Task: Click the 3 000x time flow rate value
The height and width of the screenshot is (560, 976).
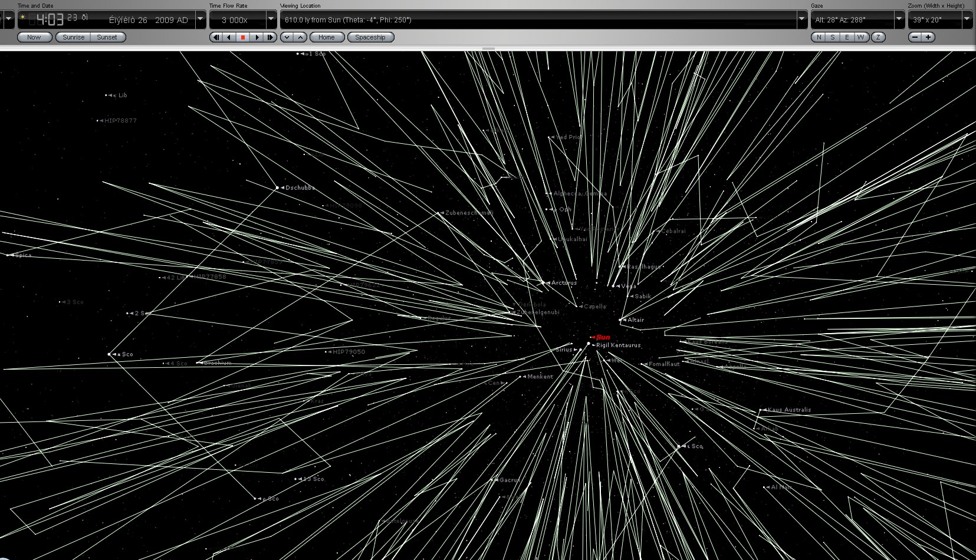Action: pos(235,20)
